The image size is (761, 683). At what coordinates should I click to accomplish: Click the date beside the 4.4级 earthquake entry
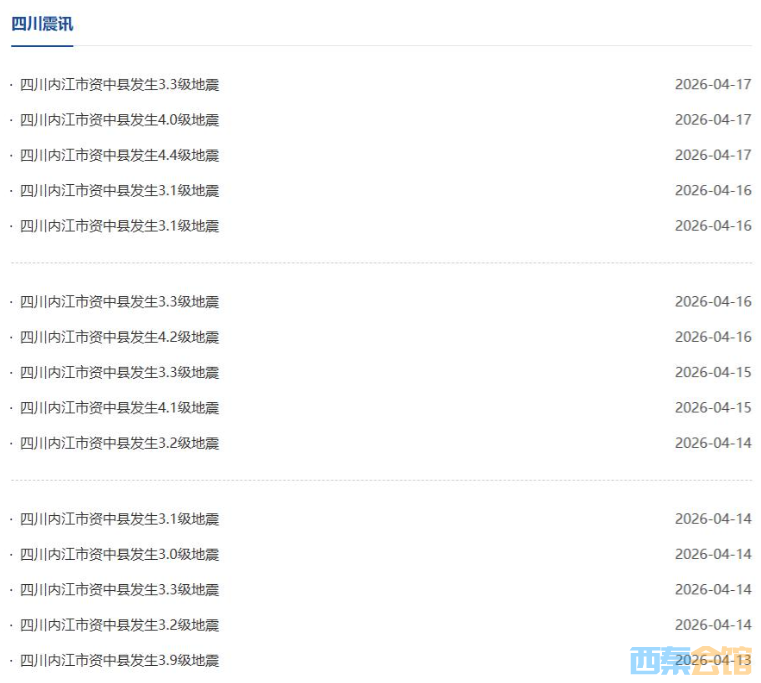click(x=712, y=155)
